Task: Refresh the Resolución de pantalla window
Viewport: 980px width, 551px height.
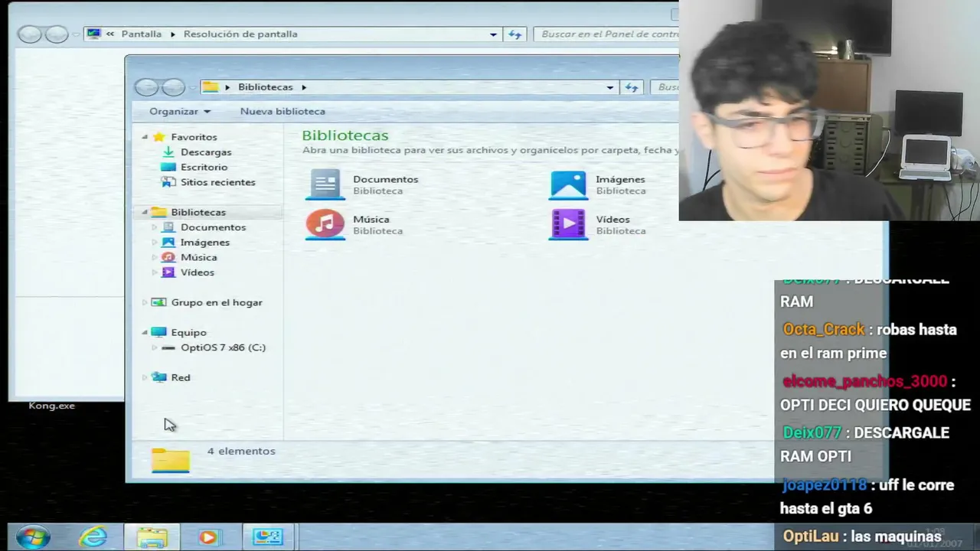Action: [514, 34]
